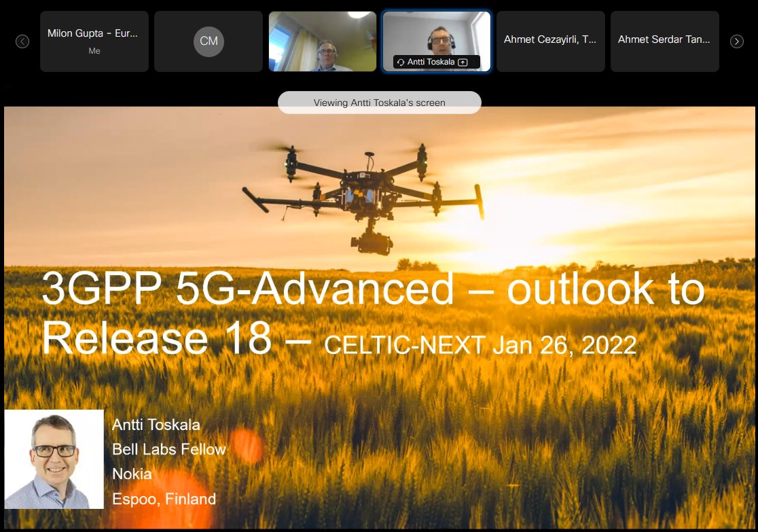Select Milon Gupta participant tile

coord(94,41)
